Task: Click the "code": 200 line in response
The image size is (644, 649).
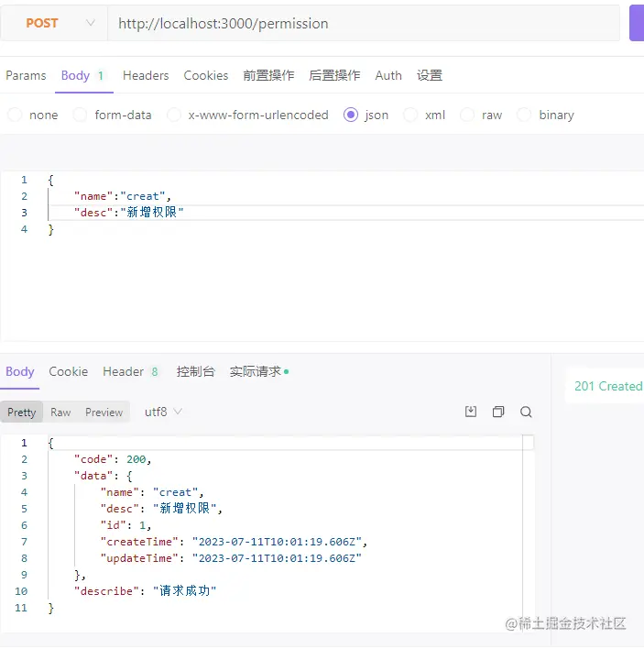Action: [x=113, y=459]
